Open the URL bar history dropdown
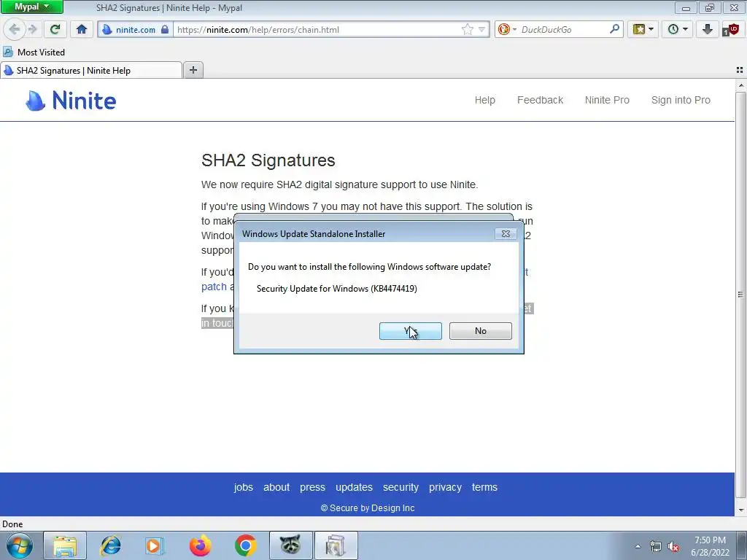This screenshot has width=747, height=560. 481,29
